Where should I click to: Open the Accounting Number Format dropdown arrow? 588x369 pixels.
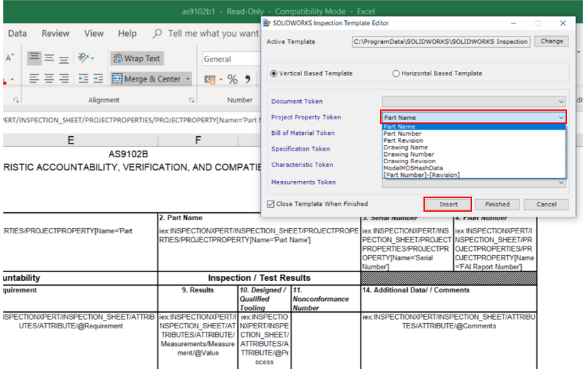click(x=221, y=79)
